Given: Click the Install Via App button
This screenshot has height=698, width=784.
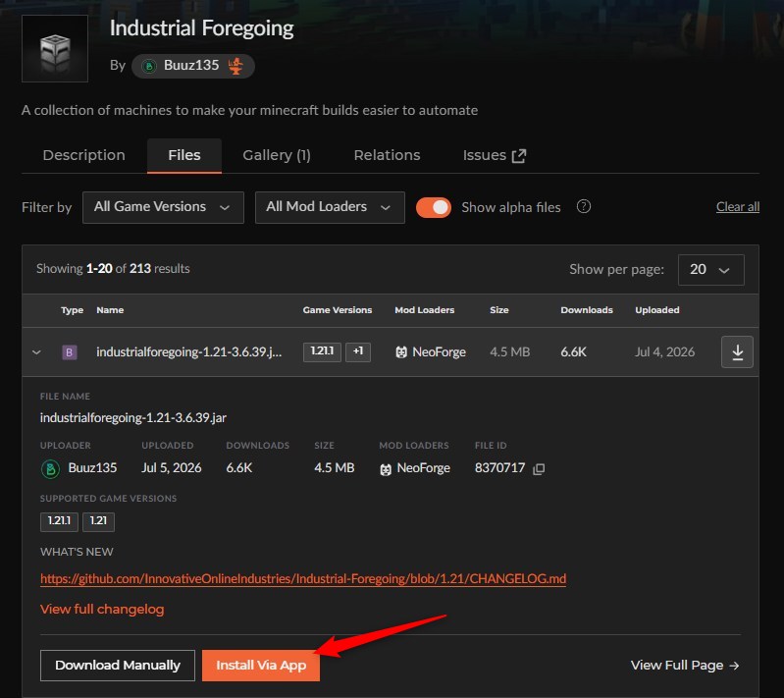Looking at the screenshot, I should click(x=261, y=666).
